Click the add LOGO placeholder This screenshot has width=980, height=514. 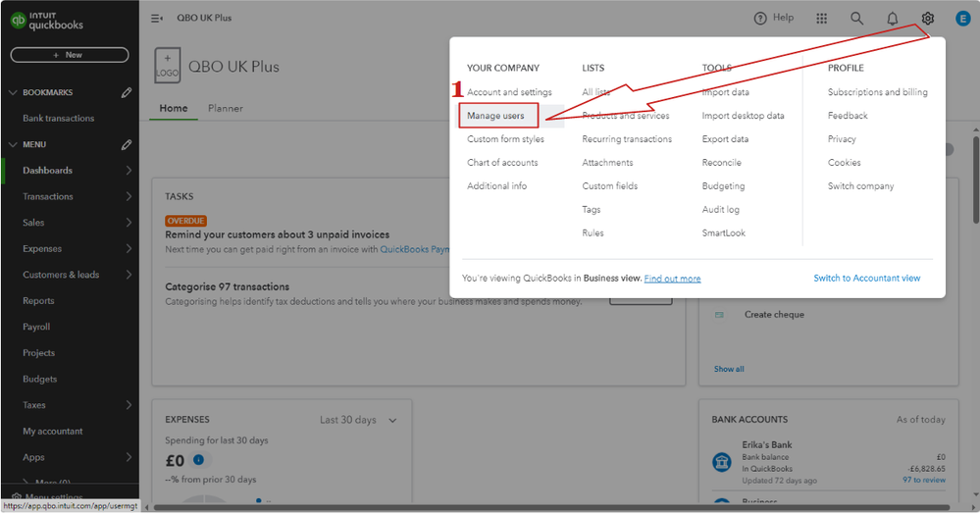tap(168, 67)
